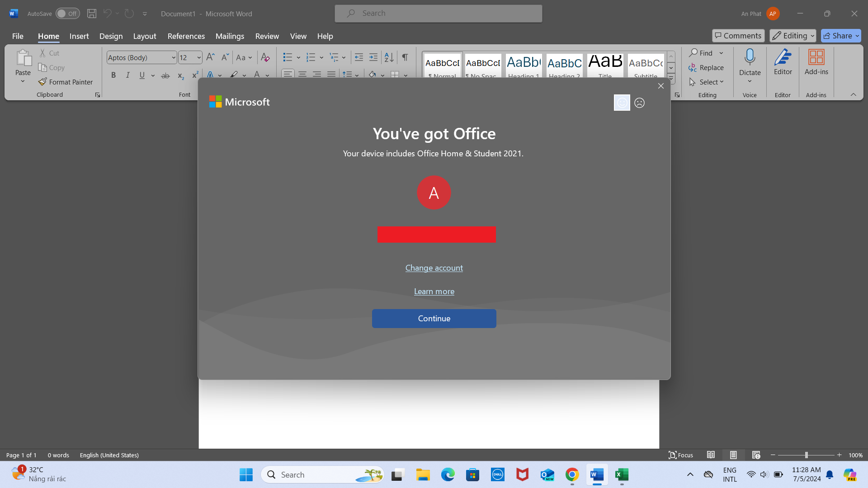Open the Editor pane
Image resolution: width=868 pixels, height=488 pixels.
(x=783, y=63)
